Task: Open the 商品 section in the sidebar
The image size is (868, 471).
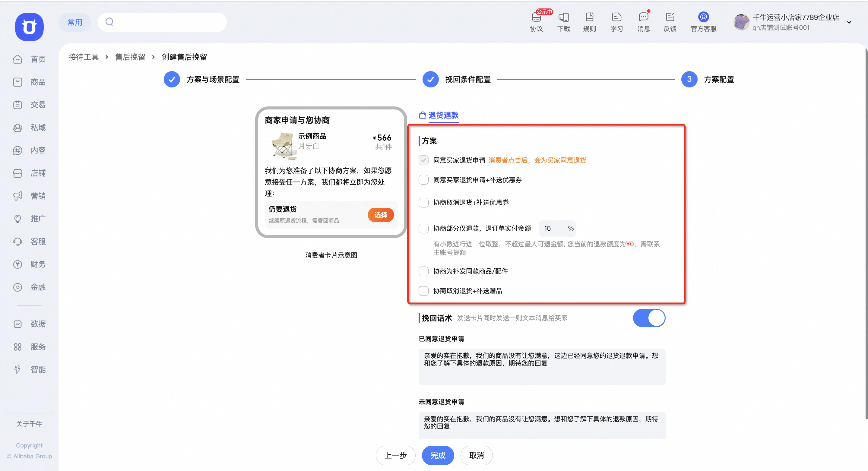Action: (37, 82)
